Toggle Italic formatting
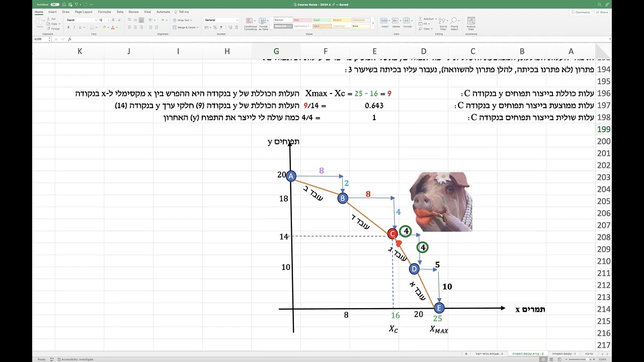The width and height of the screenshot is (644, 362). tap(74, 27)
